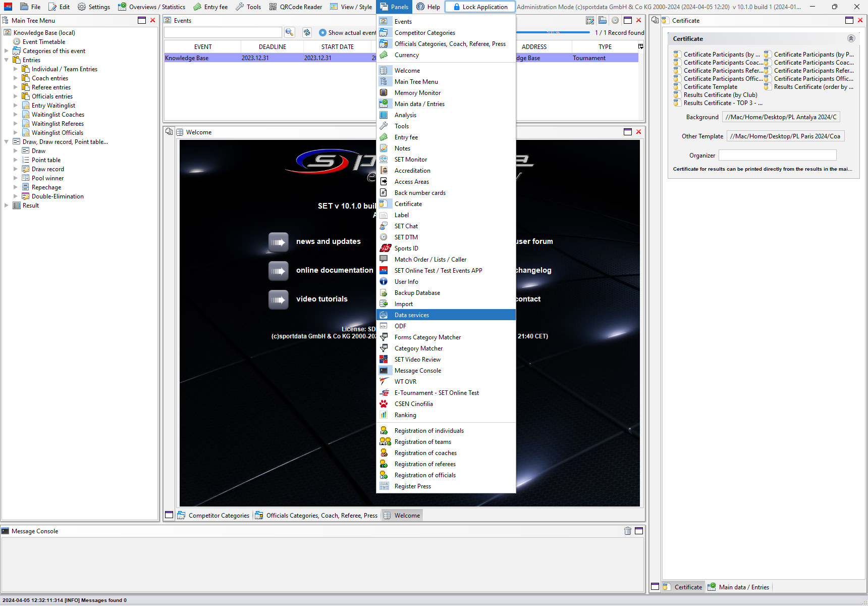The width and height of the screenshot is (868, 606).
Task: Click the column chooser icon in Events table
Action: tap(641, 46)
